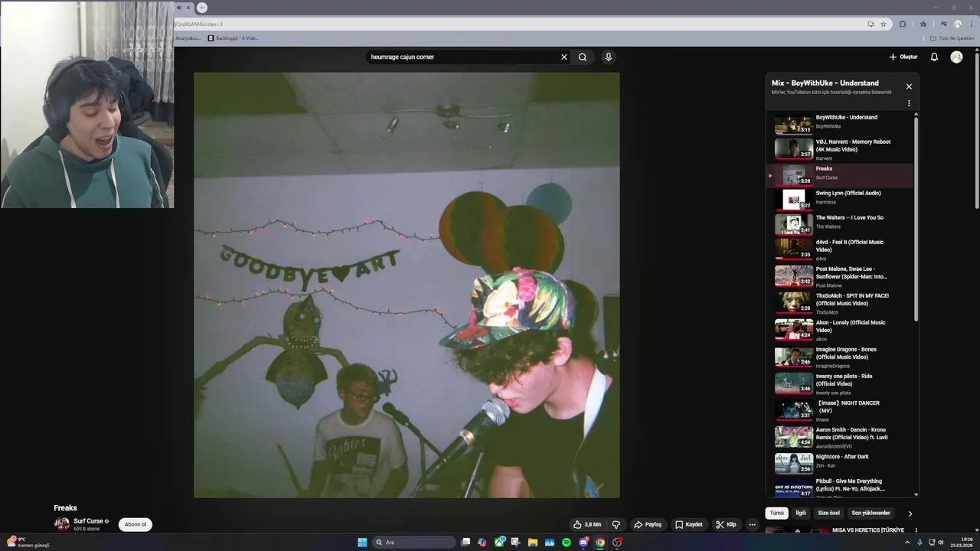The height and width of the screenshot is (551, 980).
Task: Open the taskbar clock showing 19:26
Action: point(962,542)
